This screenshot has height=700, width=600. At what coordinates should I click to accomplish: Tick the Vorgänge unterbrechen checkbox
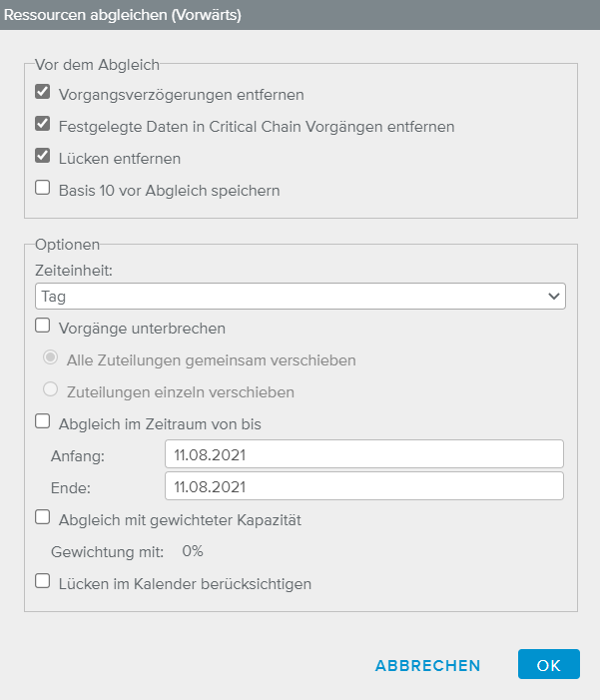pos(43,325)
